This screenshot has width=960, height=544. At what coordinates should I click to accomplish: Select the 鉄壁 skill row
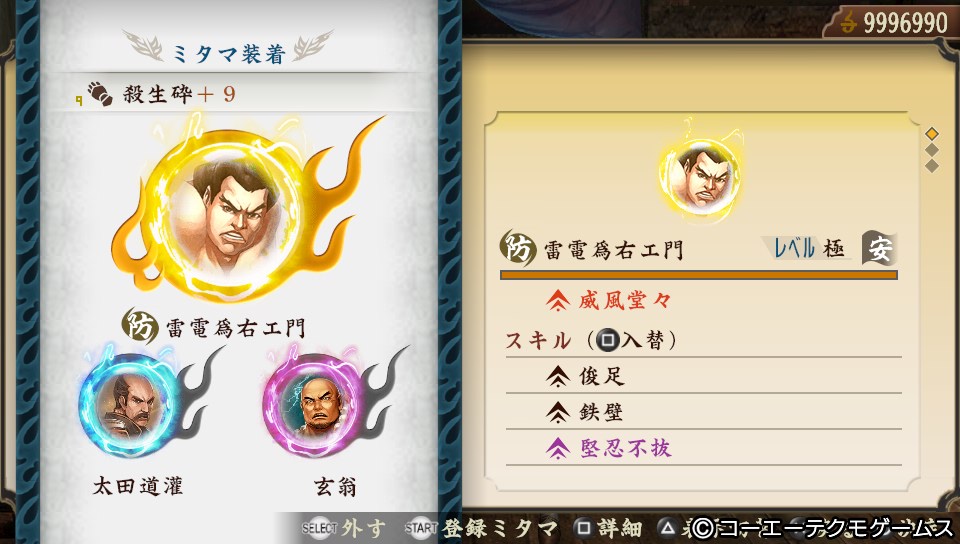pyautogui.click(x=703, y=412)
